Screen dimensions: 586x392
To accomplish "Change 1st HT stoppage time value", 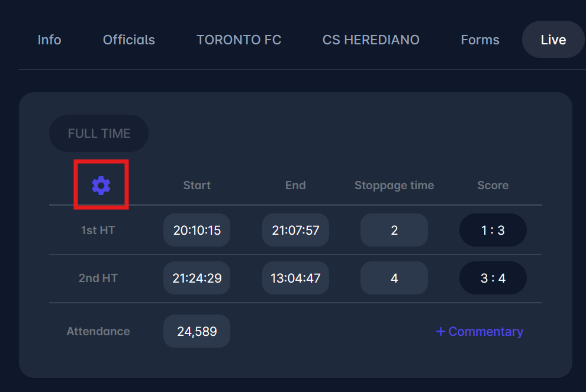I will [x=394, y=230].
